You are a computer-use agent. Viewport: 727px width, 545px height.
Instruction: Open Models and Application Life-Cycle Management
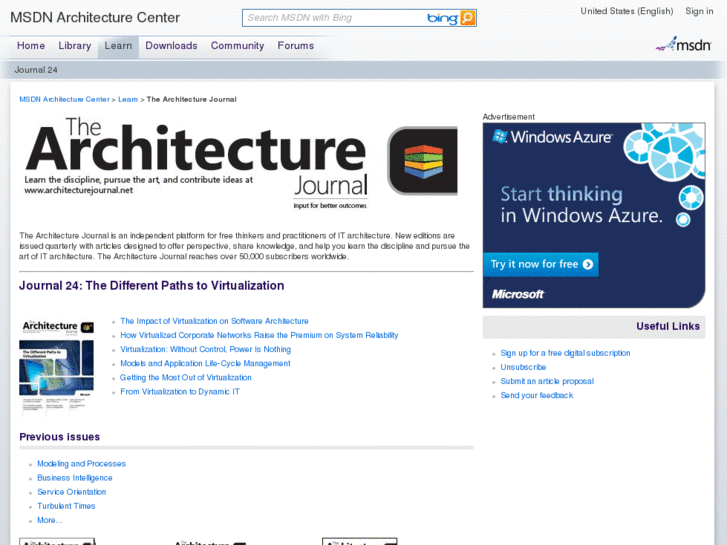[205, 363]
